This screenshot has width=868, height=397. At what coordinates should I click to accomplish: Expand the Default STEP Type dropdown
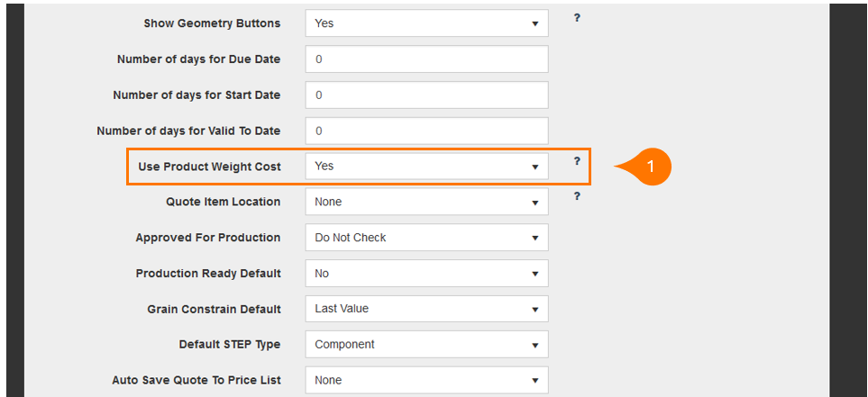click(x=427, y=345)
